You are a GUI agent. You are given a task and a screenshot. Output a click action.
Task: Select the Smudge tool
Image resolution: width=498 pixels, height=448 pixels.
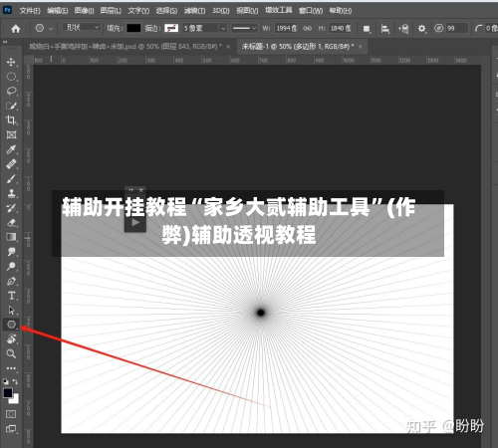(x=11, y=252)
